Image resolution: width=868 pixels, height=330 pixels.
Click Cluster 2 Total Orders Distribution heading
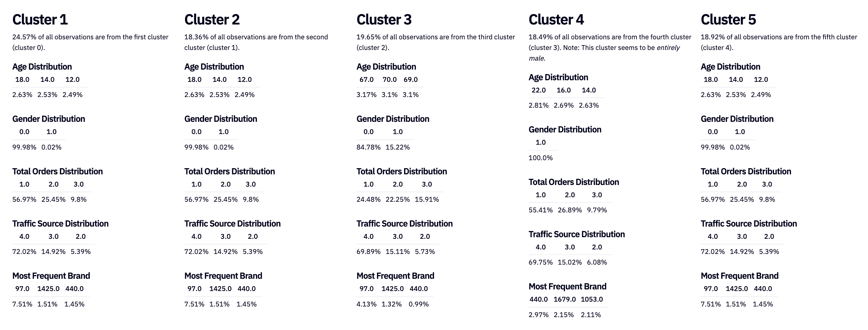click(230, 171)
